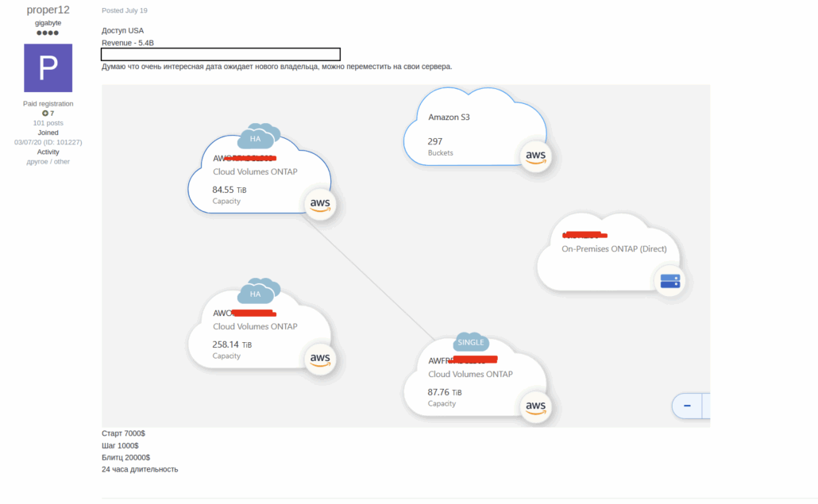Click the AWS logo on the Amazon S3 cloud

click(x=535, y=156)
